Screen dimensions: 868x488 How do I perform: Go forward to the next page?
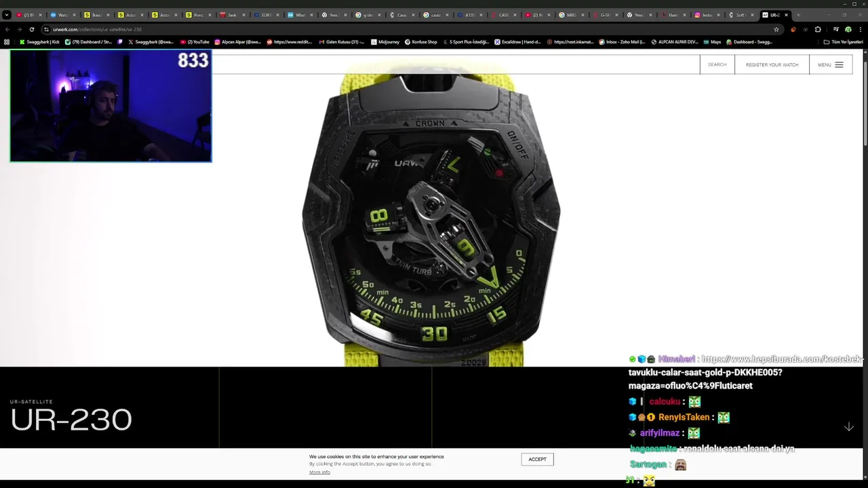(x=19, y=30)
